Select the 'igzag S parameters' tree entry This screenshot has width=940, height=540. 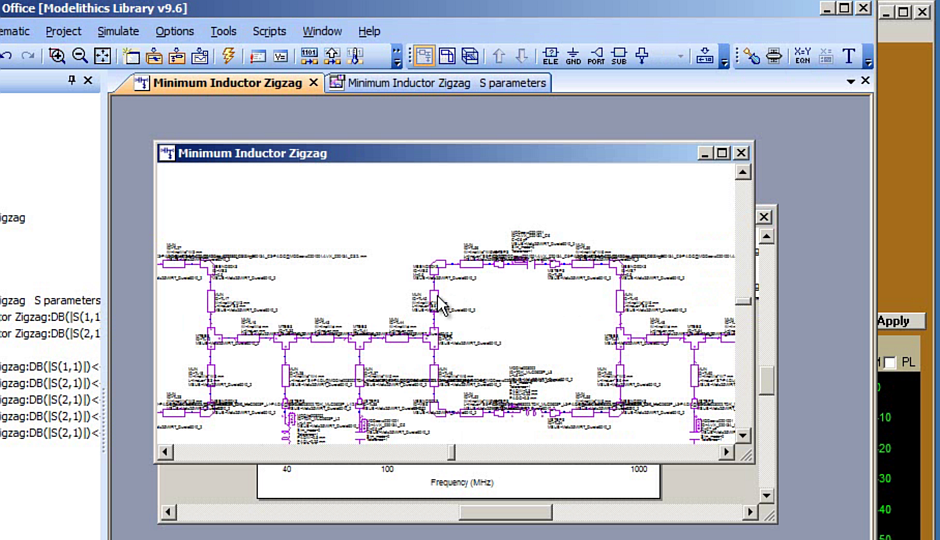click(50, 300)
